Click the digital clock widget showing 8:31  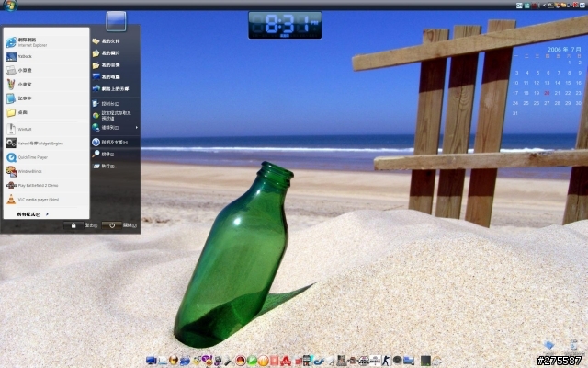(285, 25)
